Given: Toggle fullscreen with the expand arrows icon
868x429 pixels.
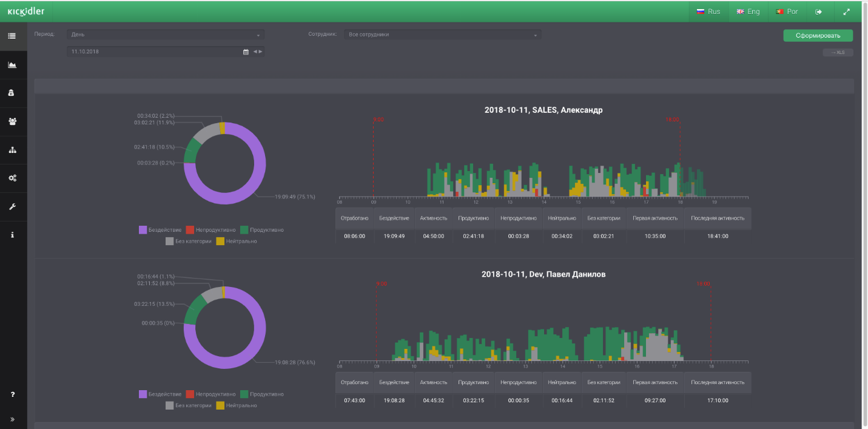Looking at the screenshot, I should [x=847, y=12].
